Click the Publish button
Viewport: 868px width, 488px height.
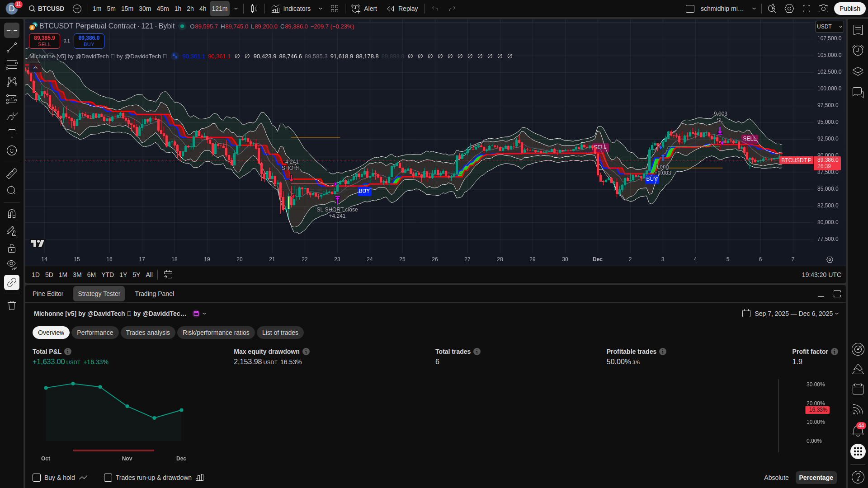pos(849,9)
